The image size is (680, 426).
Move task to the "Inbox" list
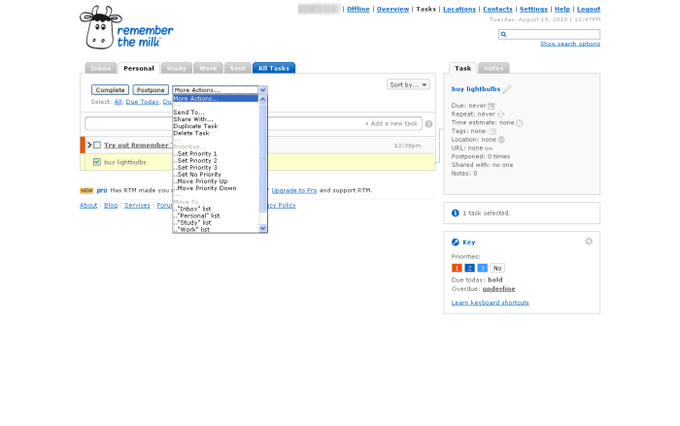click(x=192, y=209)
